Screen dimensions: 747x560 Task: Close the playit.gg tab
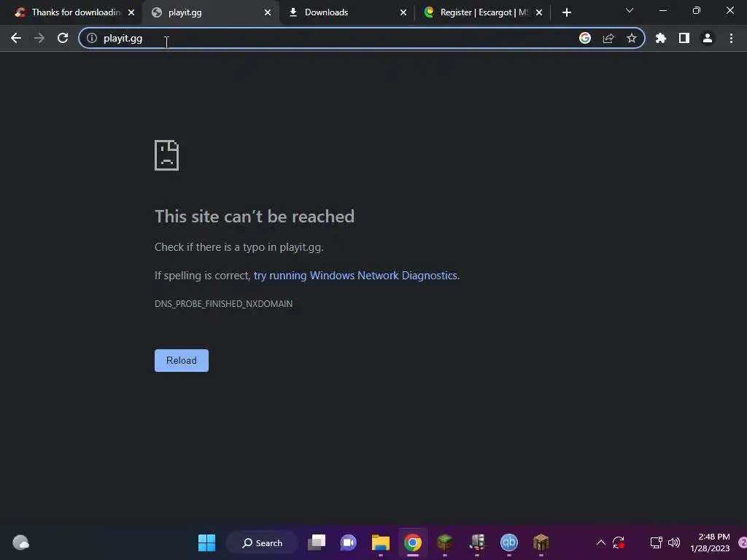268,12
